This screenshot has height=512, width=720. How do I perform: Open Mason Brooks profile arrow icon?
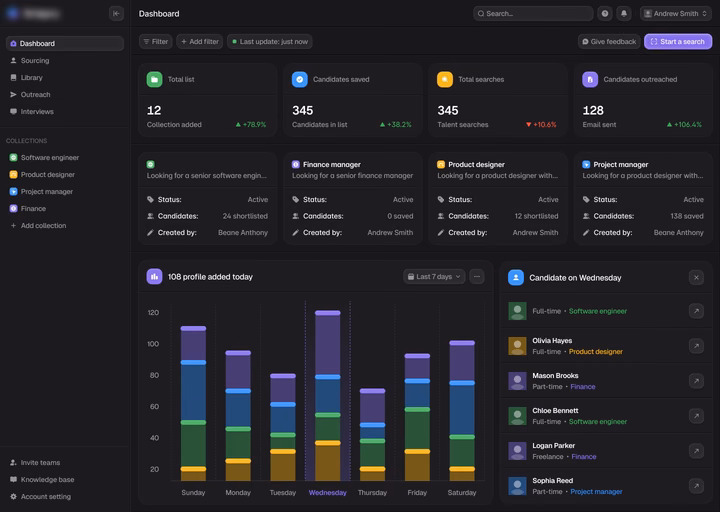pos(696,381)
